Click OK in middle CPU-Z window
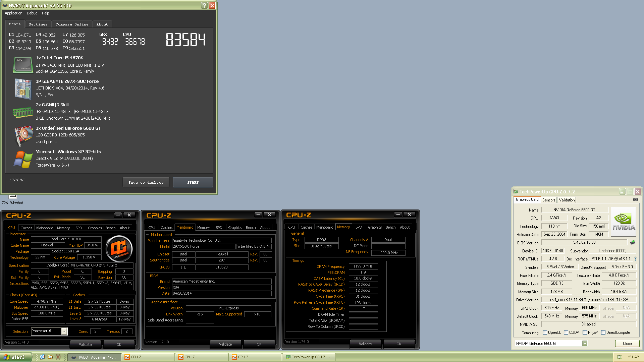Screen dimensions: 644x362 point(259,344)
